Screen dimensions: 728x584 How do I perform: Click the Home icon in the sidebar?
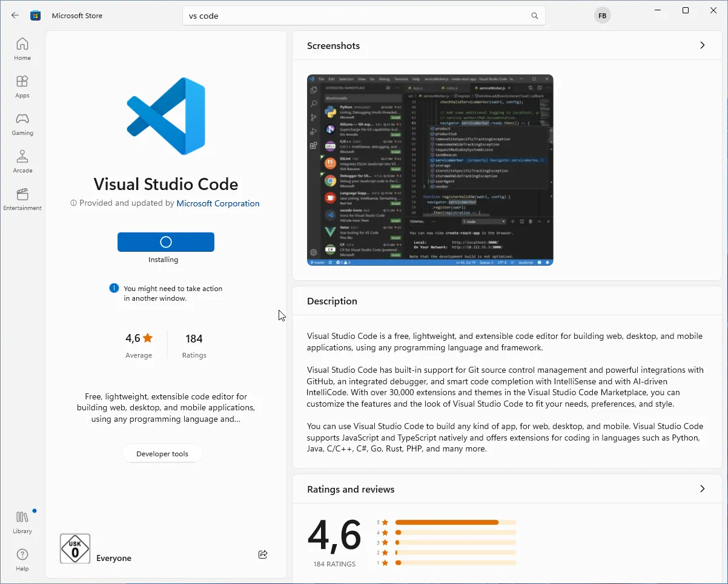[x=22, y=48]
